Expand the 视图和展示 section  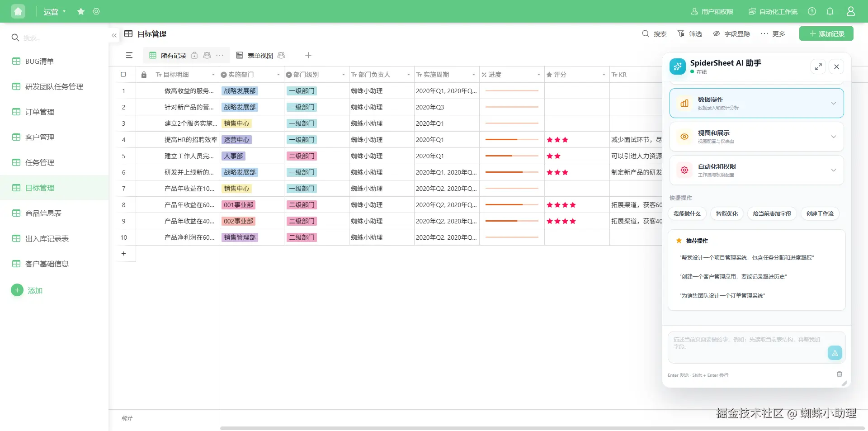tap(756, 137)
